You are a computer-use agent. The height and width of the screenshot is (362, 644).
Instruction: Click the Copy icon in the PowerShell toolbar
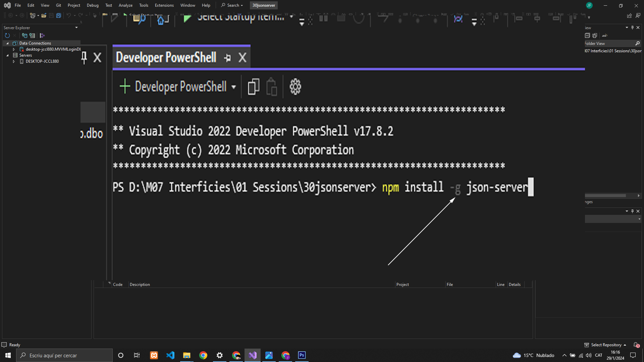[254, 87]
